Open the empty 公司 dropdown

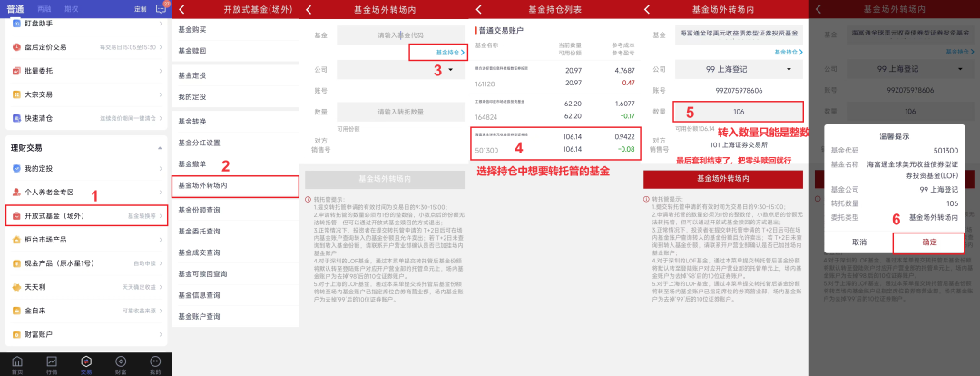401,69
